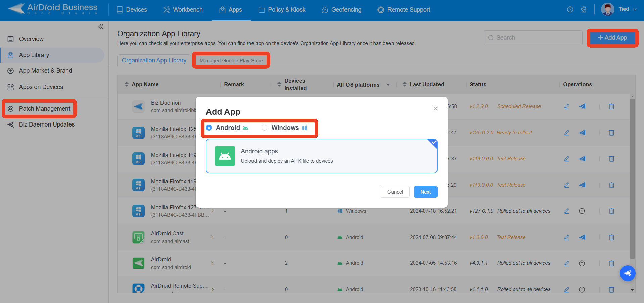Open the All OS platforms filter dropdown
The image size is (644, 303).
[388, 85]
